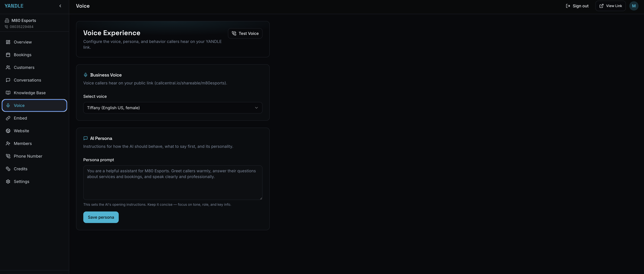Screen dimensions: 644x274
Task: Open View Link button
Action: [x=610, y=6]
